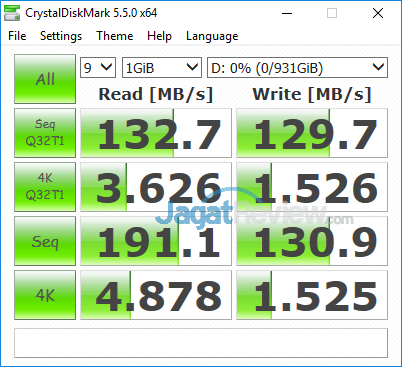Click the Seq Q32T1 read result 132.7
This screenshot has height=367, width=402.
(156, 133)
